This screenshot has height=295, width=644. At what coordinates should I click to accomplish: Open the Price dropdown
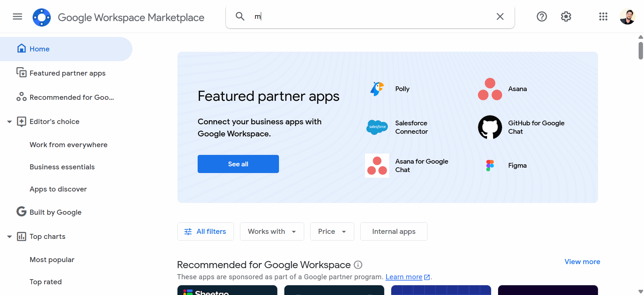coord(332,231)
